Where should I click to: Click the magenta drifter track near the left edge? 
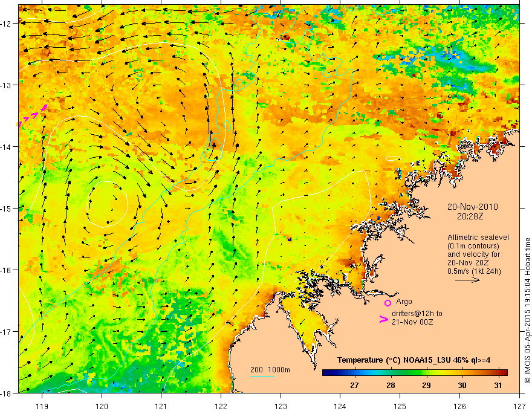point(32,116)
